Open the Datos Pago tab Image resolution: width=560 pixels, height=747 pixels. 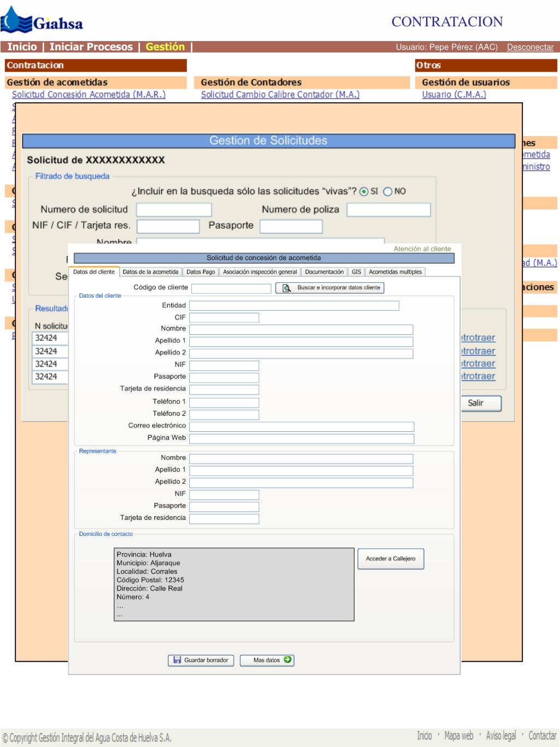coord(201,272)
